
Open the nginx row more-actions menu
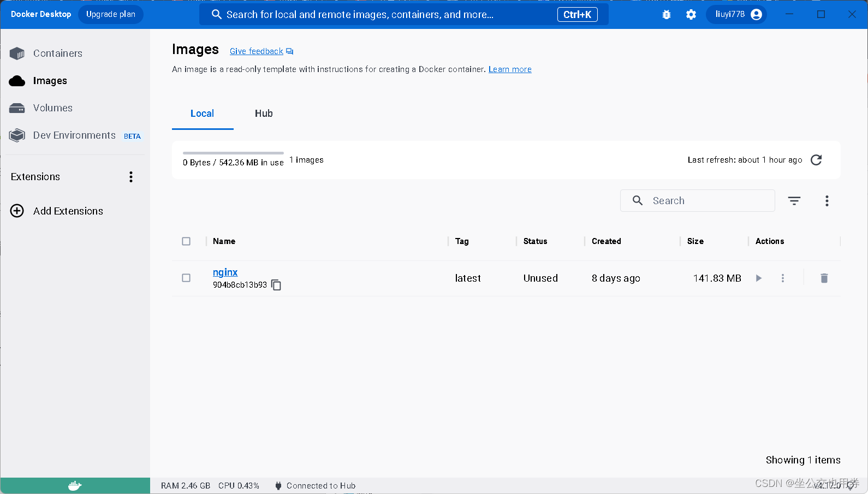pos(782,278)
